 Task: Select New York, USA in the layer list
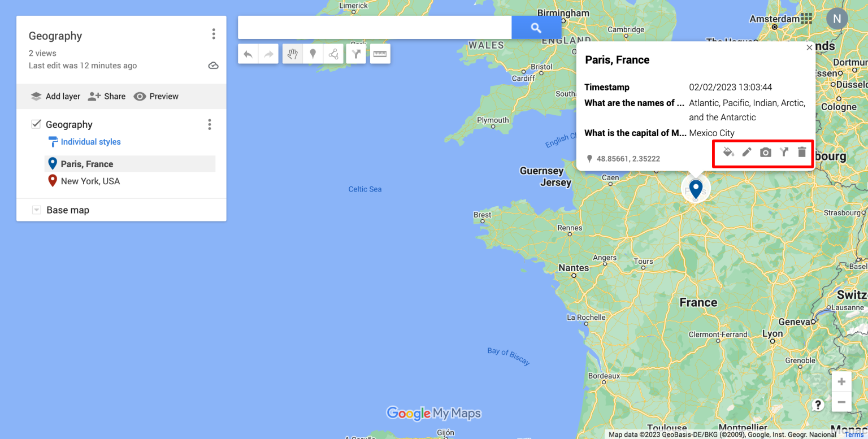pyautogui.click(x=90, y=181)
